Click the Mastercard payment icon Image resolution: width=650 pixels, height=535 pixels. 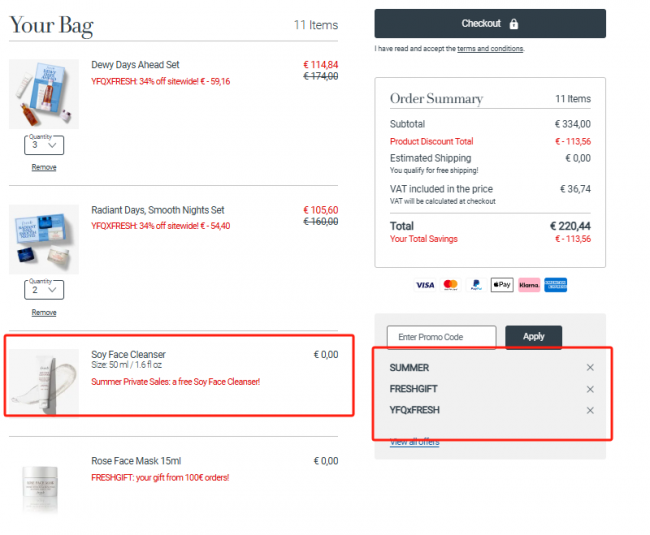[450, 285]
